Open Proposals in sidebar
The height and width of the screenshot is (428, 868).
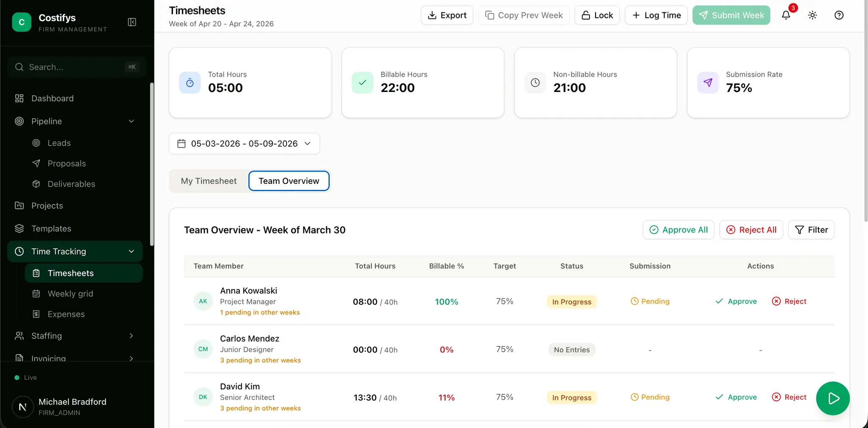pos(83,164)
